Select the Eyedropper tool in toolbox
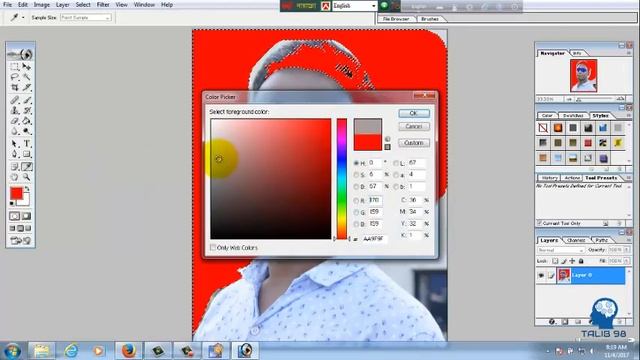Image resolution: width=640 pixels, height=360 pixels. click(27, 167)
